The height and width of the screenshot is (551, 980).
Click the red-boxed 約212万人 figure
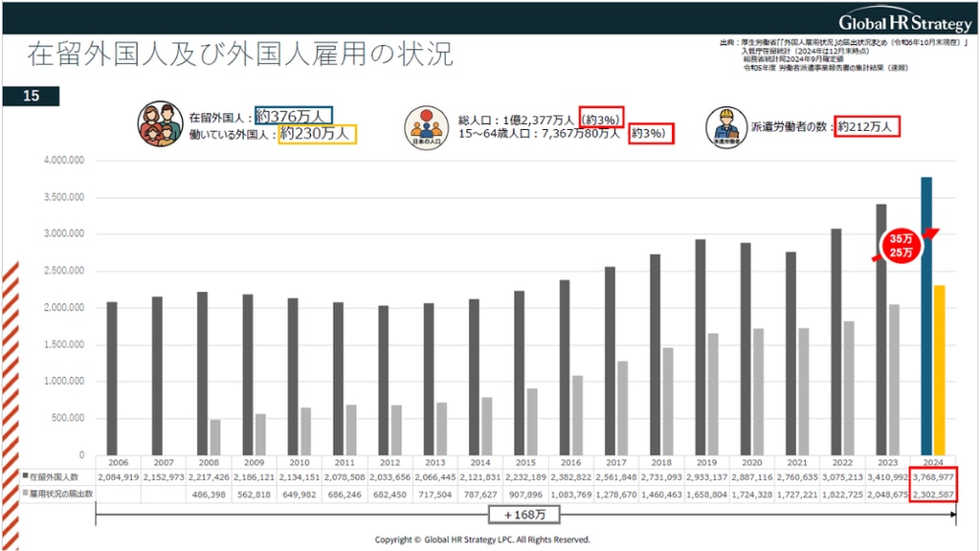click(x=866, y=126)
